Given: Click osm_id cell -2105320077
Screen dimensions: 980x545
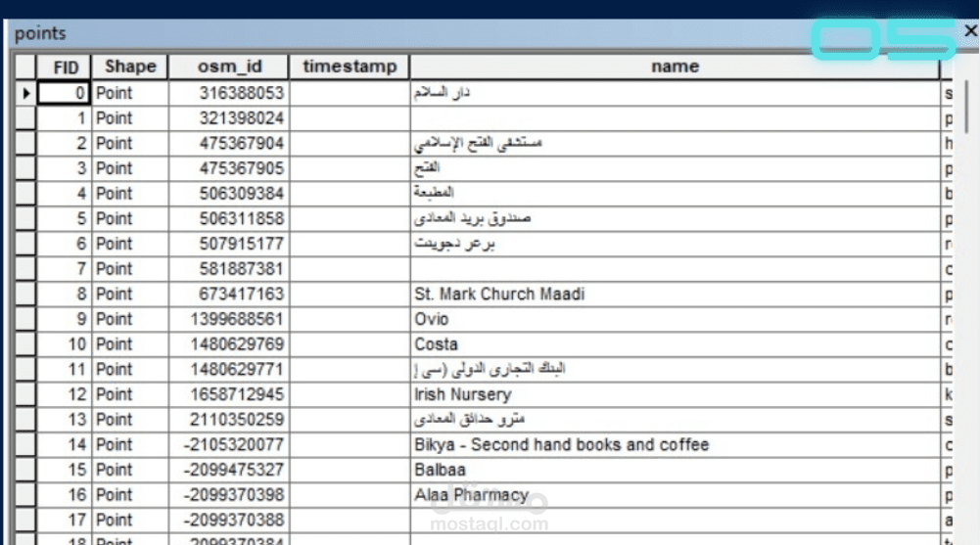Looking at the screenshot, I should [x=229, y=444].
